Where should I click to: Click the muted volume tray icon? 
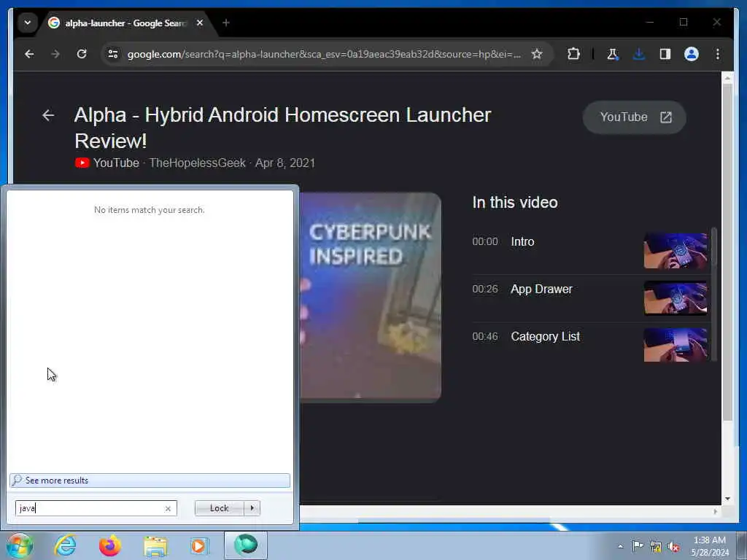[x=673, y=547]
